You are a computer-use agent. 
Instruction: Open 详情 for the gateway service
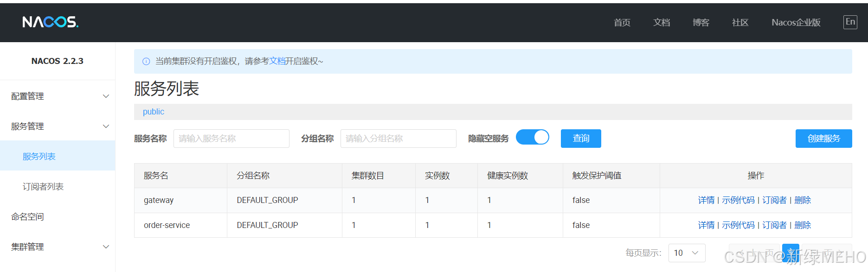pyautogui.click(x=706, y=200)
